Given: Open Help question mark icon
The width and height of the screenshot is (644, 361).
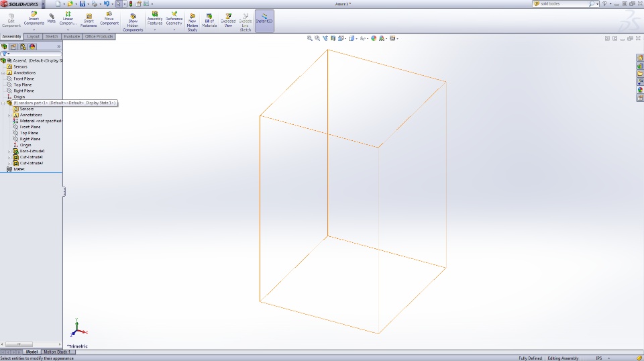Looking at the screenshot, I should pyautogui.click(x=604, y=4).
